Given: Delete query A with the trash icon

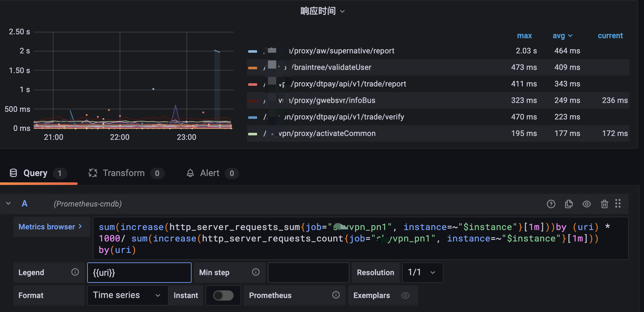Looking at the screenshot, I should [604, 204].
